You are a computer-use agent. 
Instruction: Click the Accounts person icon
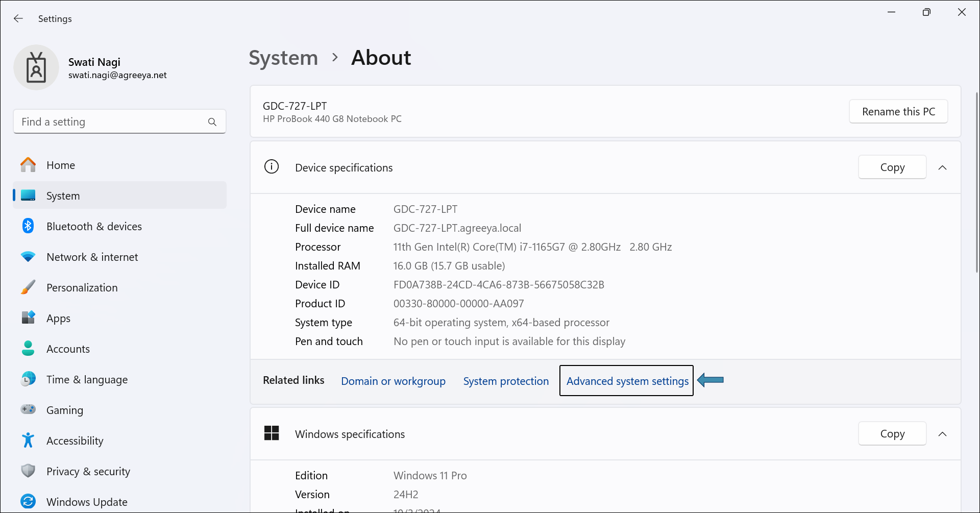coord(28,349)
